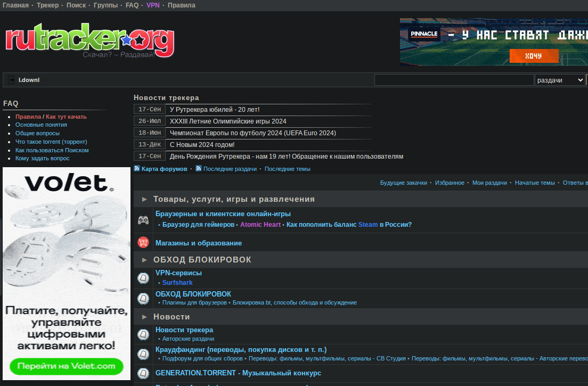
Task: Open Новости трекера forum link
Action: pyautogui.click(x=184, y=330)
